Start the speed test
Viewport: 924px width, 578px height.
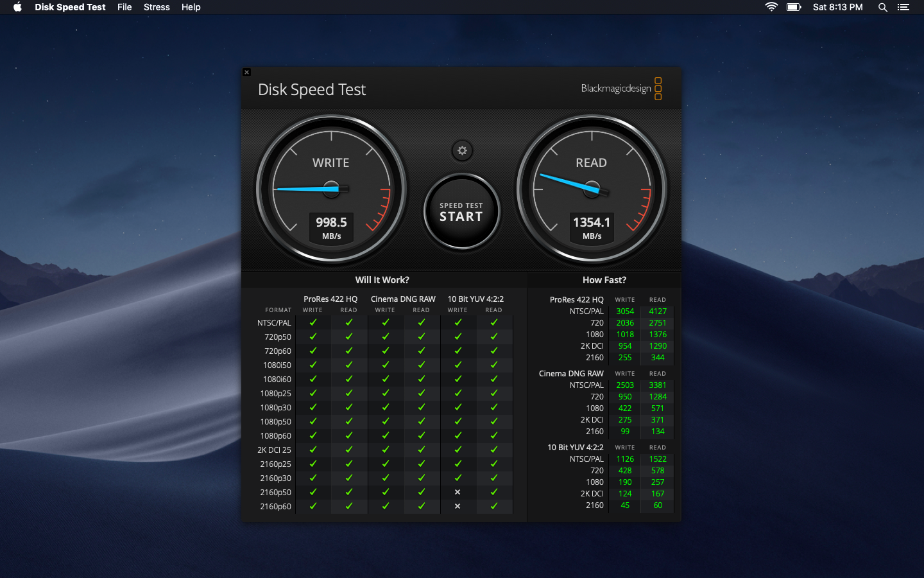[x=461, y=212]
